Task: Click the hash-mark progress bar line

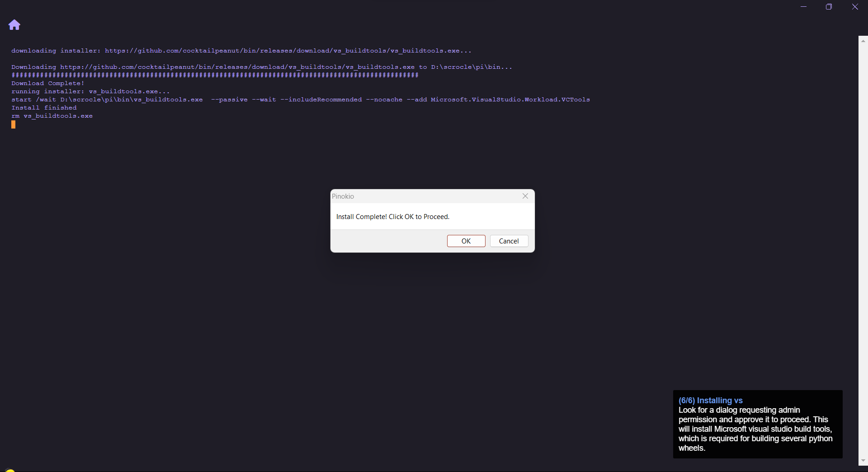Action: [x=215, y=75]
